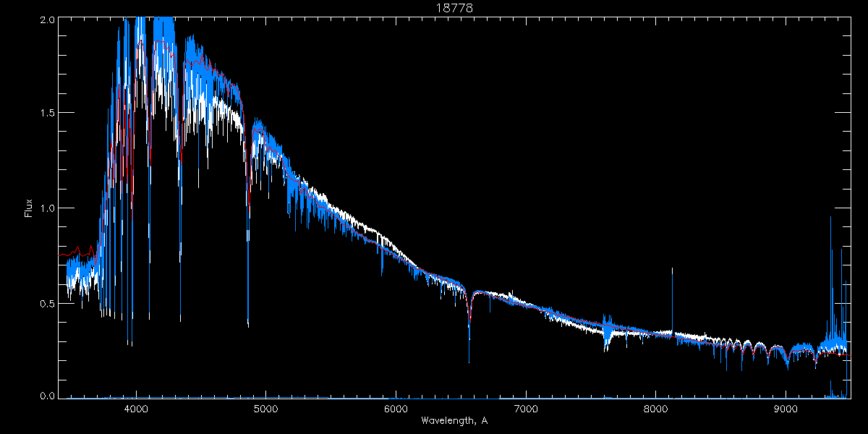Click the 1.5 y-axis tick label
The width and height of the screenshot is (868, 434).
coord(47,114)
